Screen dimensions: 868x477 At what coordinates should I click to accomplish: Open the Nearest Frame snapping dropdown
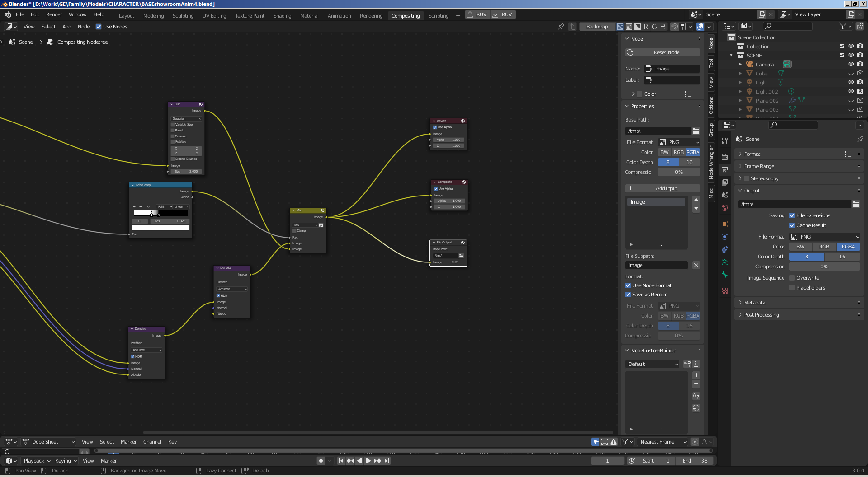(x=663, y=442)
